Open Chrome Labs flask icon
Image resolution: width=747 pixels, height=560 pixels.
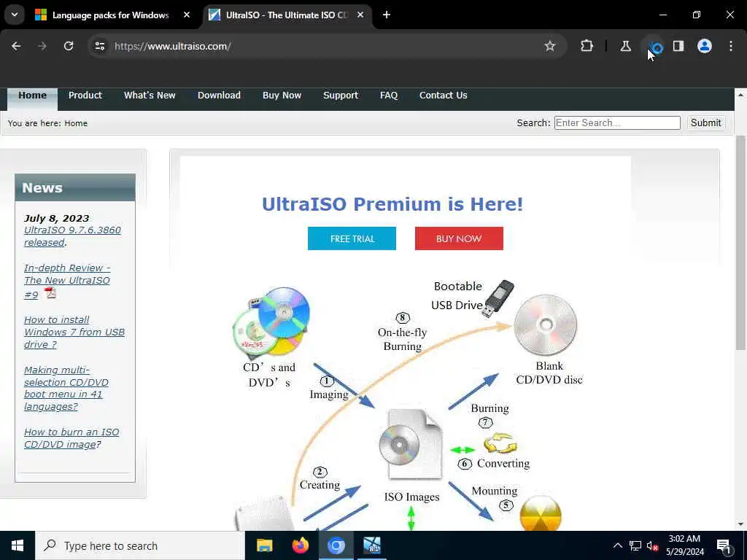(625, 46)
